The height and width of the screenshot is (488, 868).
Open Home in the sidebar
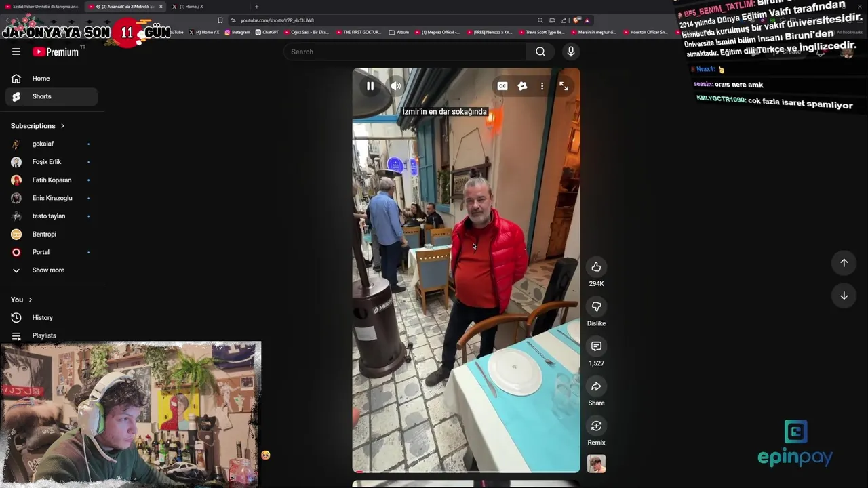pyautogui.click(x=52, y=79)
